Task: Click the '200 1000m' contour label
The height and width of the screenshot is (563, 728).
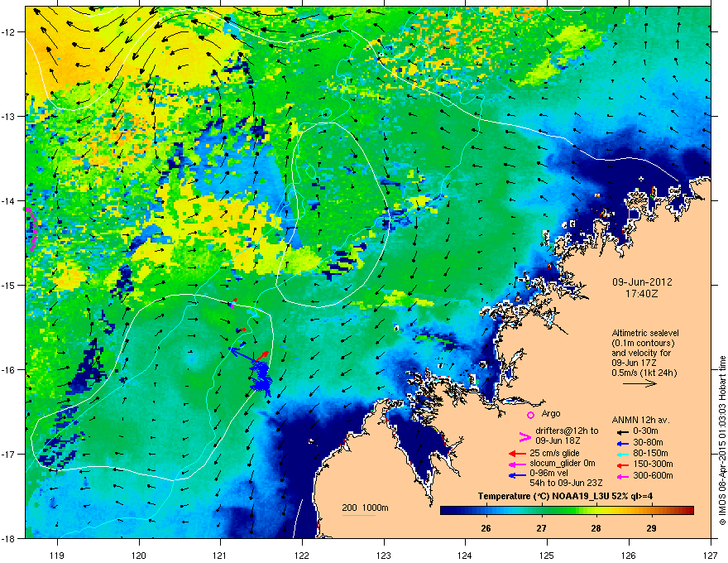Action: click(x=365, y=508)
